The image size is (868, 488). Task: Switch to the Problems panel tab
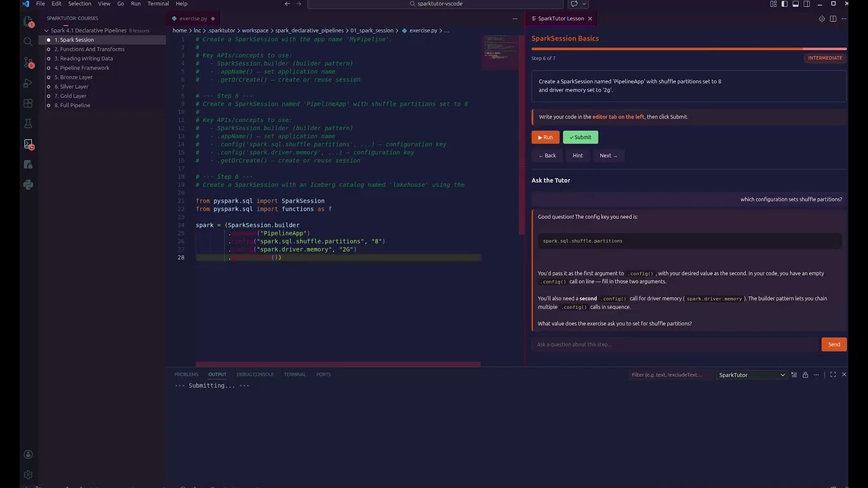[x=186, y=374]
